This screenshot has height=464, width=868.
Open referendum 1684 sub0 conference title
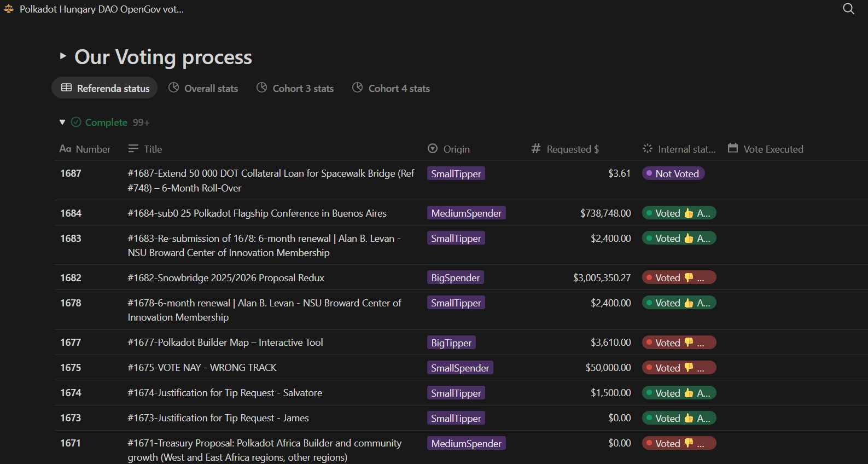(x=257, y=213)
